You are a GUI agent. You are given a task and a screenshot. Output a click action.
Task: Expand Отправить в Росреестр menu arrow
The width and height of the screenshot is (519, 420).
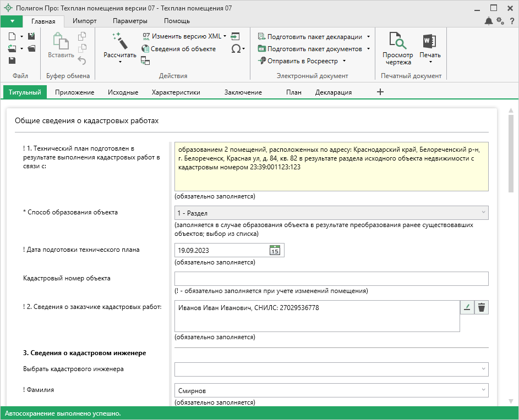(344, 61)
